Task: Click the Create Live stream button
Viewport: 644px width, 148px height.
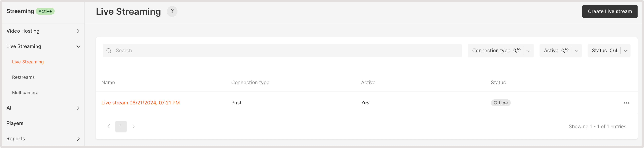Action: (610, 11)
